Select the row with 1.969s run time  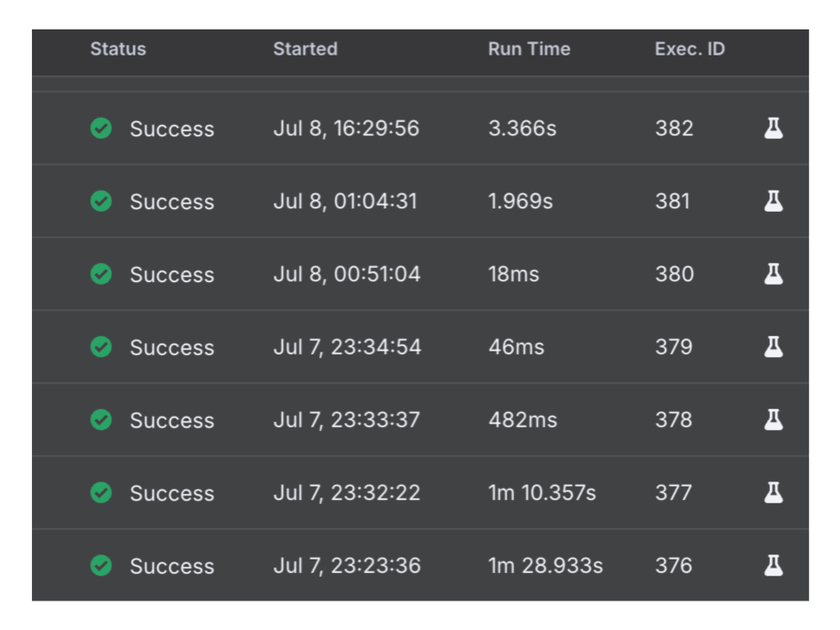421,202
